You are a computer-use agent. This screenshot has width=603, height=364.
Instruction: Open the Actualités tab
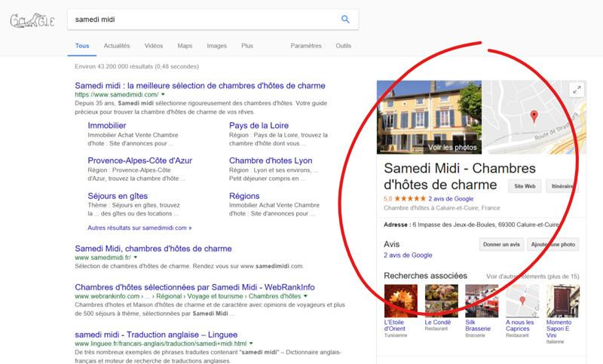pyautogui.click(x=117, y=46)
